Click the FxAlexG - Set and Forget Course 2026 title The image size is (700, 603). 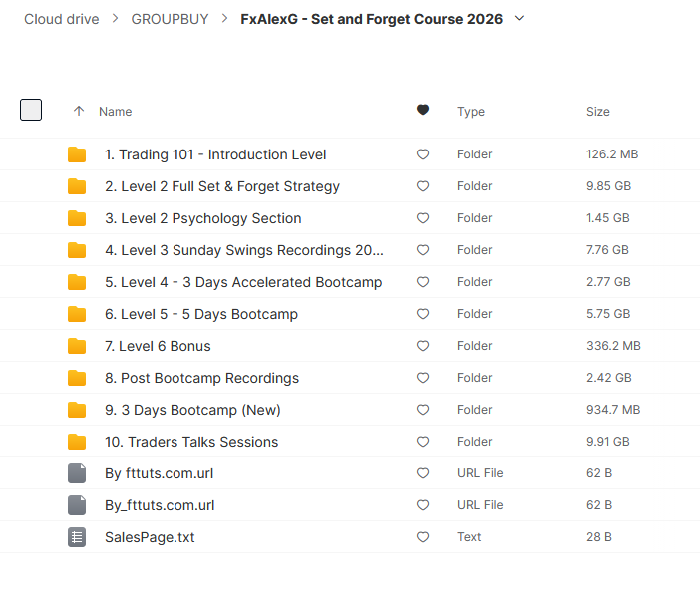click(371, 19)
